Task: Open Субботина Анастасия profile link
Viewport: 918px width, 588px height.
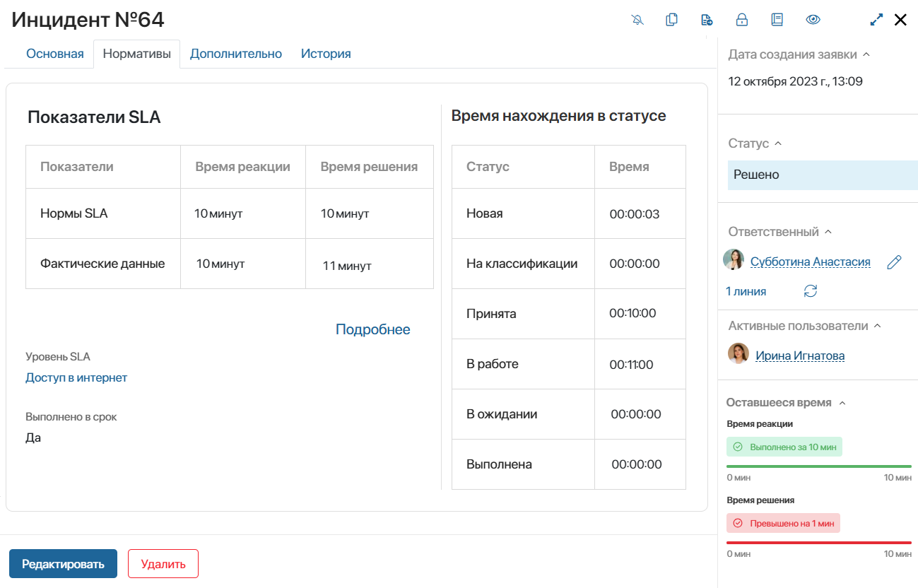Action: [811, 261]
